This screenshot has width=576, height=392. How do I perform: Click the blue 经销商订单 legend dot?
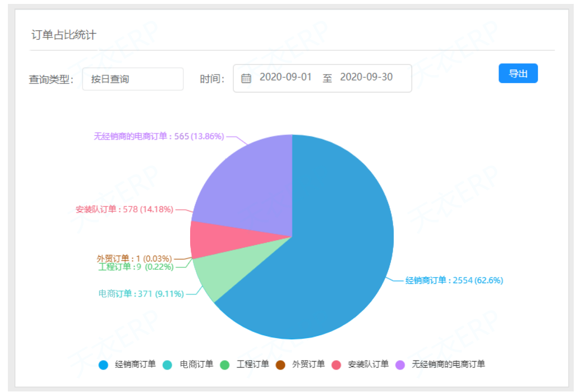click(x=104, y=365)
